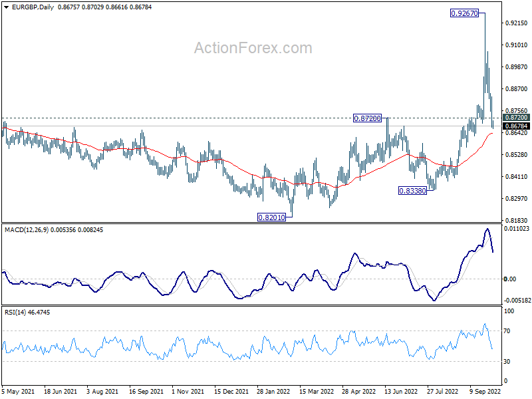Click the triangle arrow beside EURGBP,Daily

click(x=6, y=7)
